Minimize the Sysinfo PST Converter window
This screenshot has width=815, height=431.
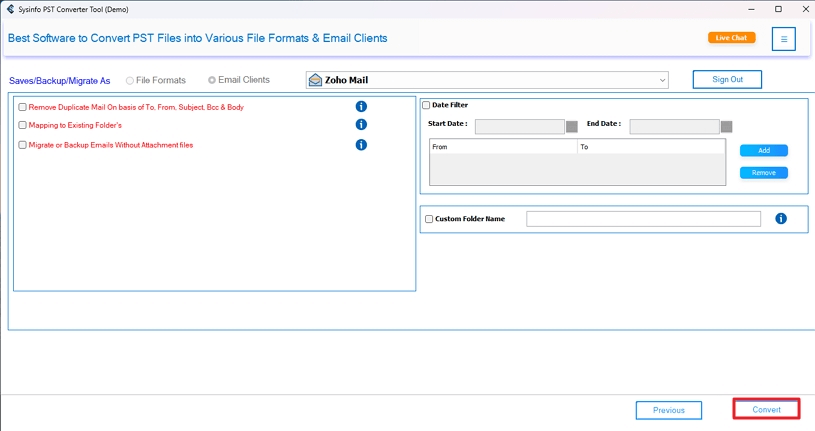(751, 9)
